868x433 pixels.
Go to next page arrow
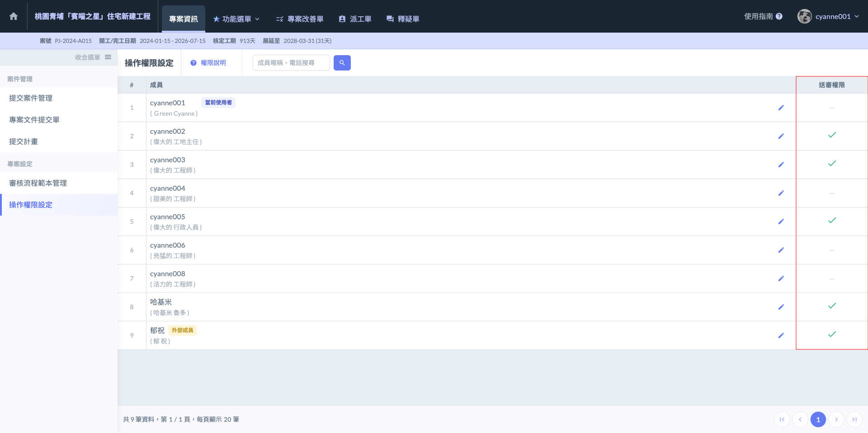[836, 419]
